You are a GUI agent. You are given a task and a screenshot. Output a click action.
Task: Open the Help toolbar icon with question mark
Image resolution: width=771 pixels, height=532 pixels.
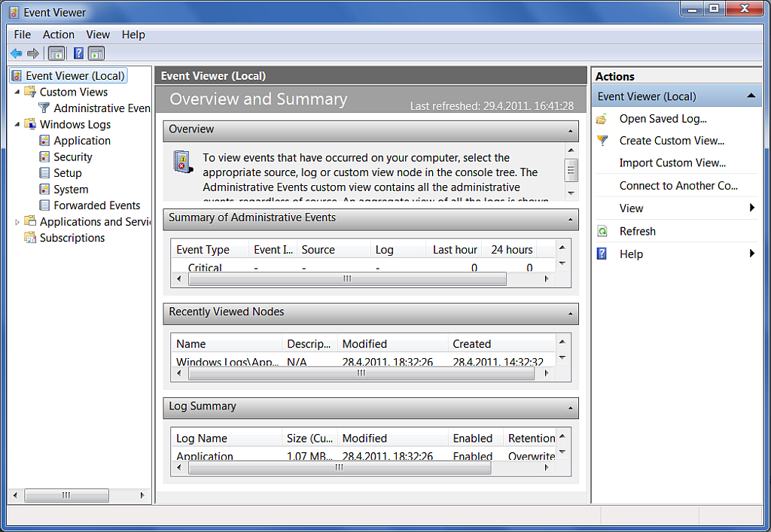(x=78, y=53)
